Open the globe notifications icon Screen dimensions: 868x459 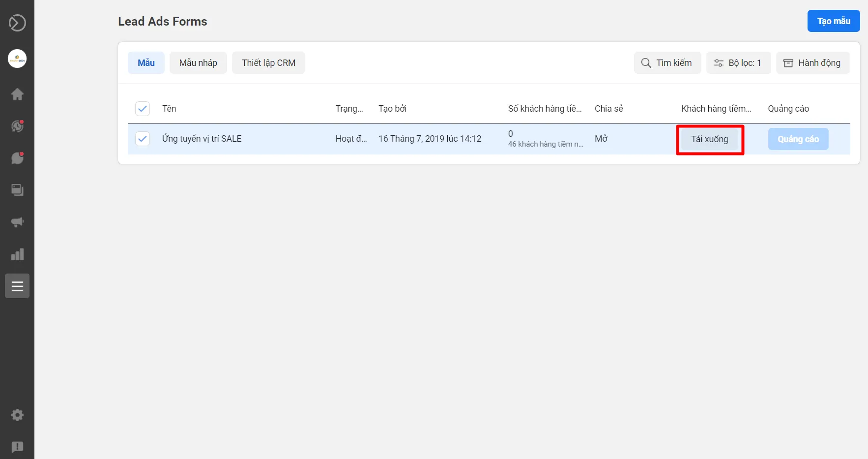[17, 126]
